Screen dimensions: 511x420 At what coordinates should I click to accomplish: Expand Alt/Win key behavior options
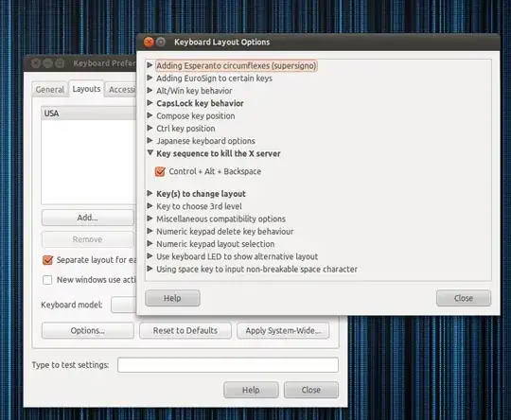pos(150,90)
